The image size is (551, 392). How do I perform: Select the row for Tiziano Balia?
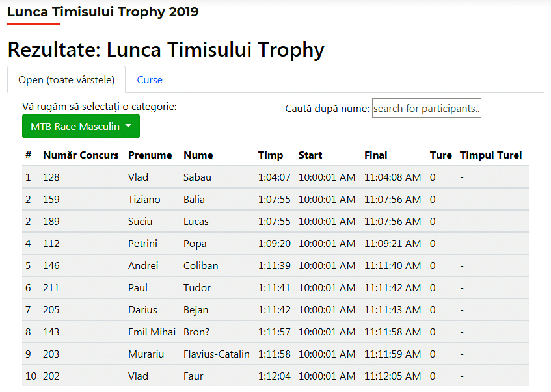tap(276, 199)
